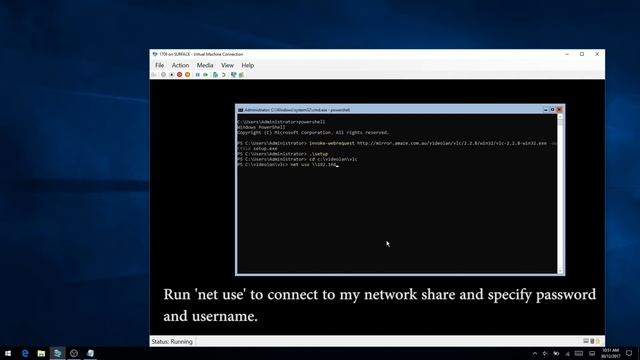Click the 'Status: Running' status bar text
The width and height of the screenshot is (640, 360).
point(172,342)
